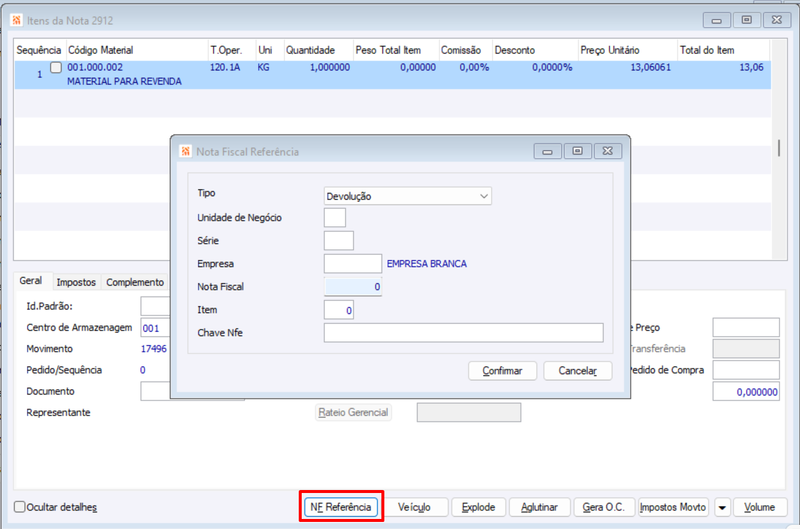Select the Geral tab
800x529 pixels.
coord(31,281)
